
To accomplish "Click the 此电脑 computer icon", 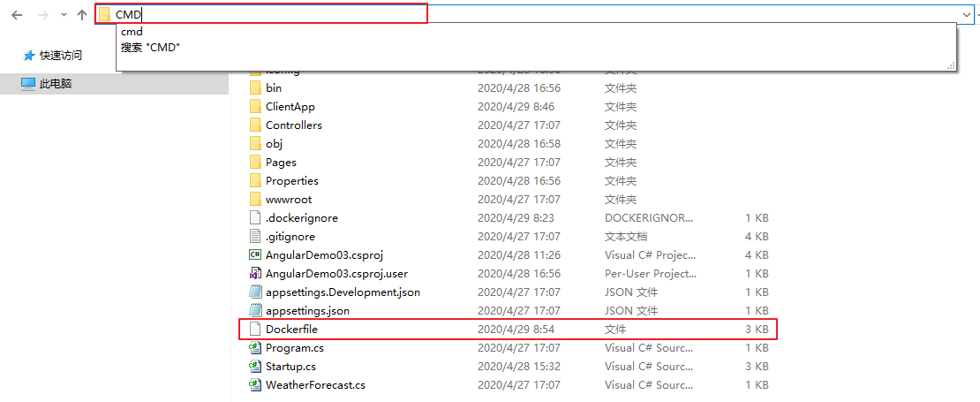I will pyautogui.click(x=28, y=84).
